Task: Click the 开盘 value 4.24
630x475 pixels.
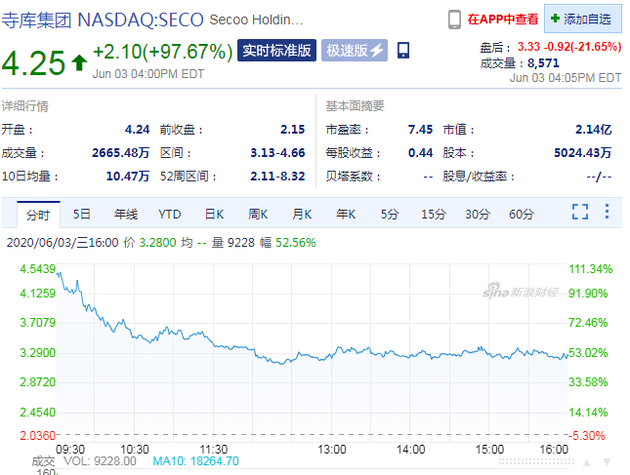Action: pyautogui.click(x=137, y=129)
